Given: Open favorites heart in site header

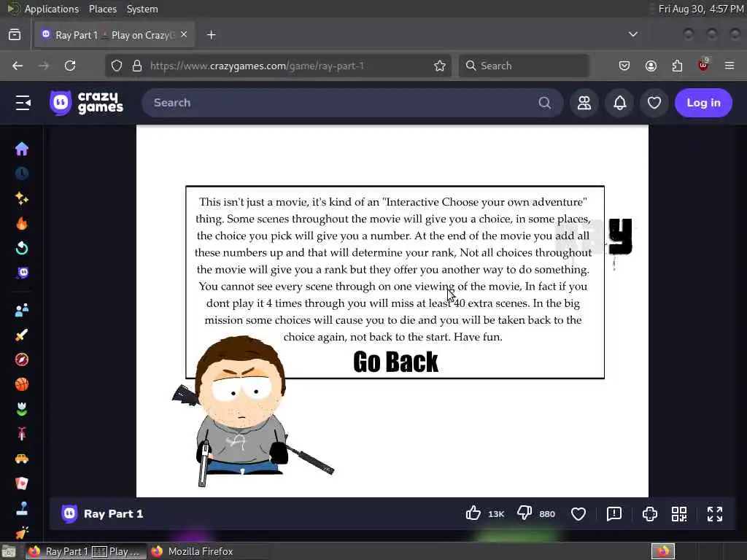Looking at the screenshot, I should click(x=654, y=103).
